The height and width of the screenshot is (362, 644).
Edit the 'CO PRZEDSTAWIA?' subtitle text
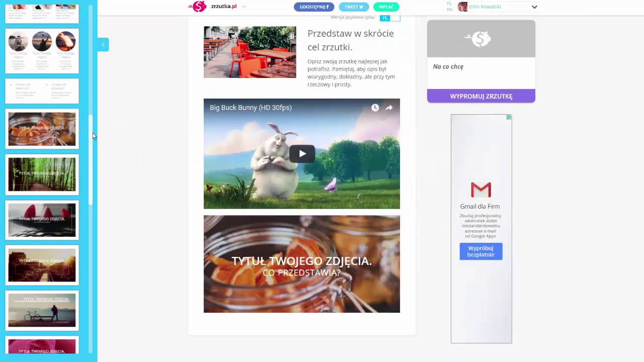tap(301, 273)
